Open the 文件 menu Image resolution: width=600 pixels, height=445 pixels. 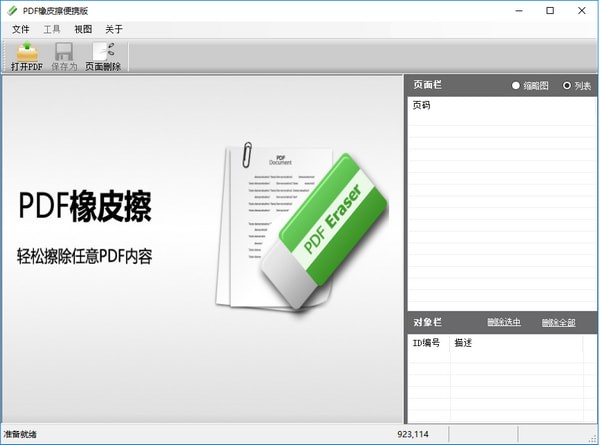[21, 29]
